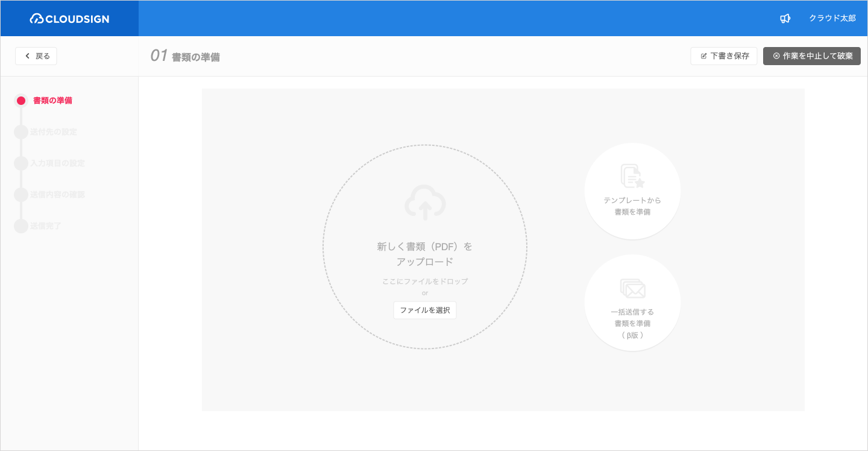Open the announcements megaphone icon
This screenshot has height=451, width=868.
(x=785, y=19)
